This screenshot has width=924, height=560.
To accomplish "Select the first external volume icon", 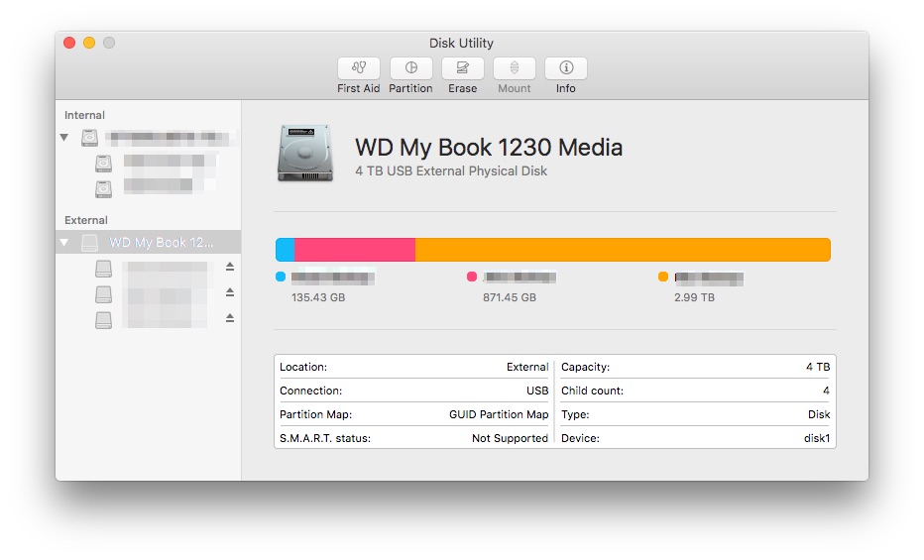I will 104,269.
